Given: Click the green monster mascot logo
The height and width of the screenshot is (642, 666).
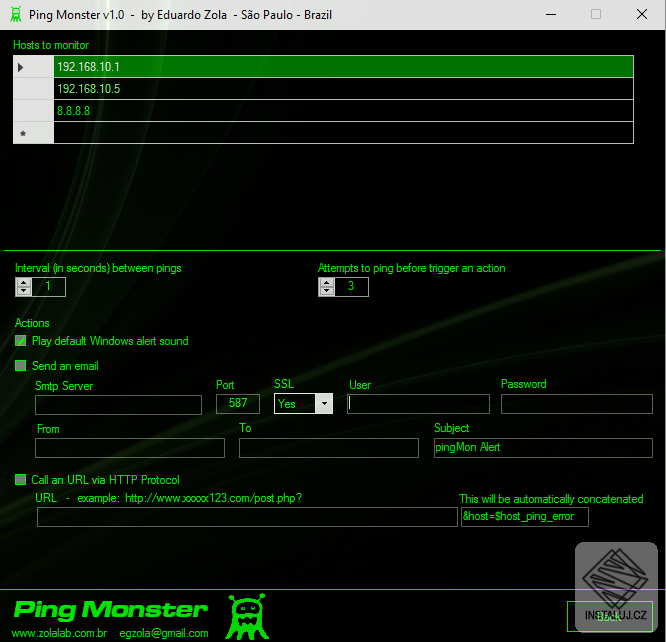Looking at the screenshot, I should click(x=248, y=617).
